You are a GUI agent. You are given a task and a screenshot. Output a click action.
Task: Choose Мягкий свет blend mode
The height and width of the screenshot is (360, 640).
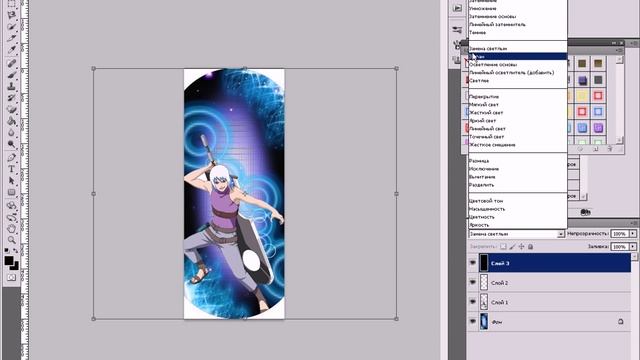[518, 104]
